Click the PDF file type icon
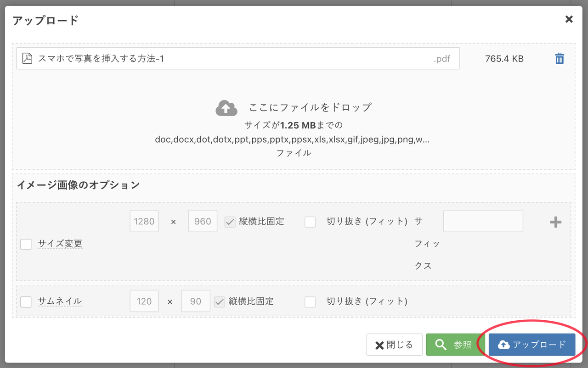Screen dimensions: 588x368 point(28,59)
